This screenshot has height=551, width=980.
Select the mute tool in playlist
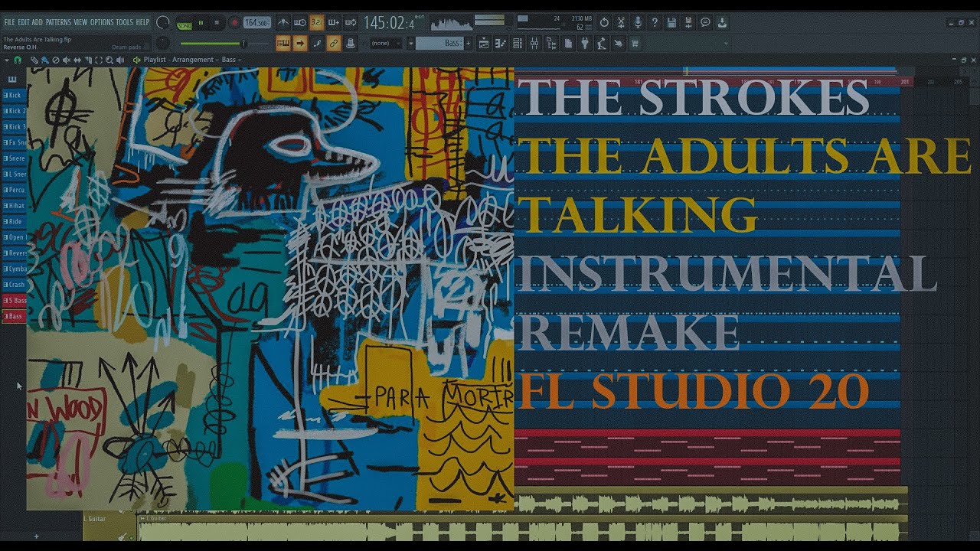tap(67, 60)
